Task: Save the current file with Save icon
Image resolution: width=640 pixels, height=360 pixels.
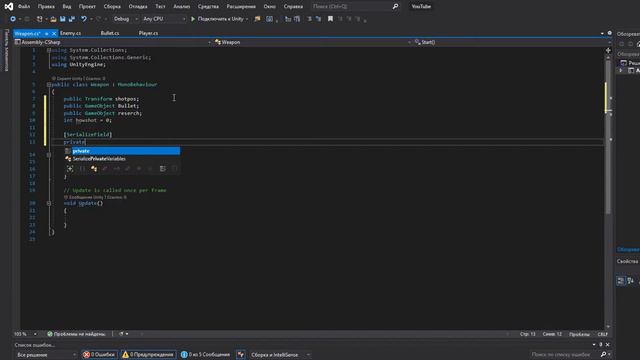Action: 62,19
